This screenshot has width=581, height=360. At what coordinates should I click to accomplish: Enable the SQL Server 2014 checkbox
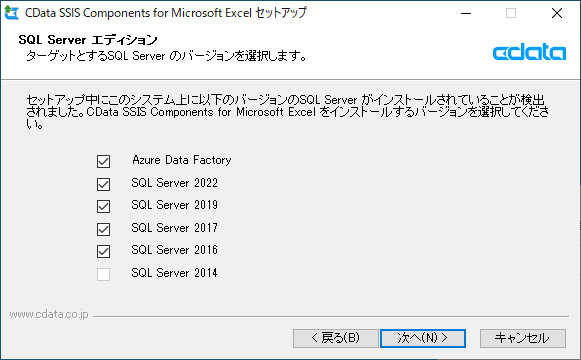103,274
